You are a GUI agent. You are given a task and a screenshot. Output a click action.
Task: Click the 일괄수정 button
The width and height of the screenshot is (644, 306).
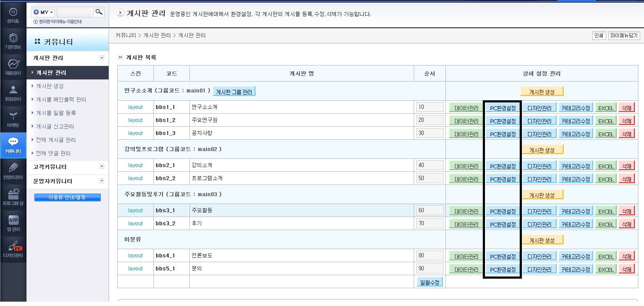coord(430,282)
